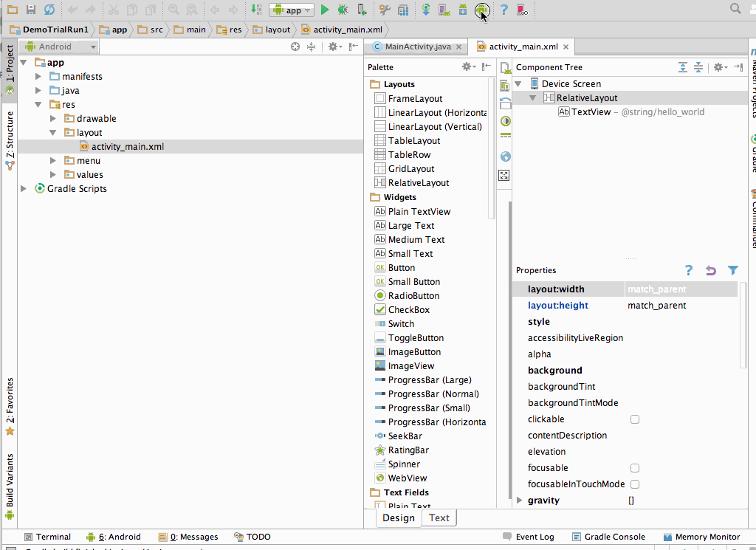The image size is (756, 550).
Task: Click the Debug app bug icon
Action: (343, 9)
